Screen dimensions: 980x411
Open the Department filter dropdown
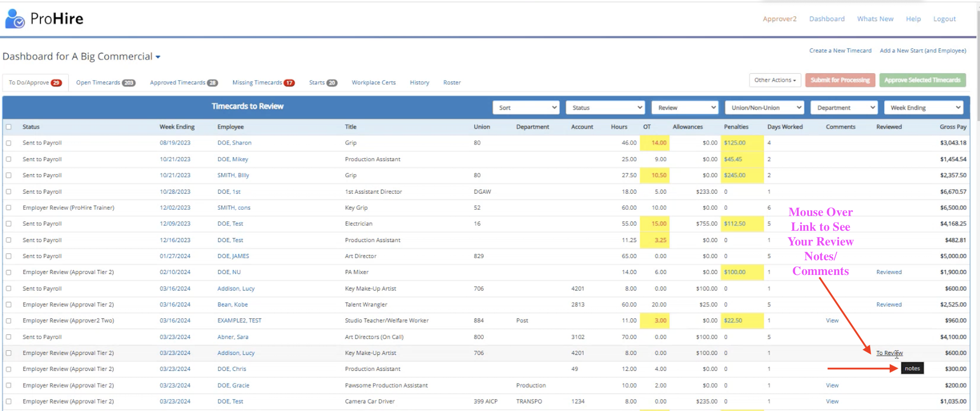(844, 107)
